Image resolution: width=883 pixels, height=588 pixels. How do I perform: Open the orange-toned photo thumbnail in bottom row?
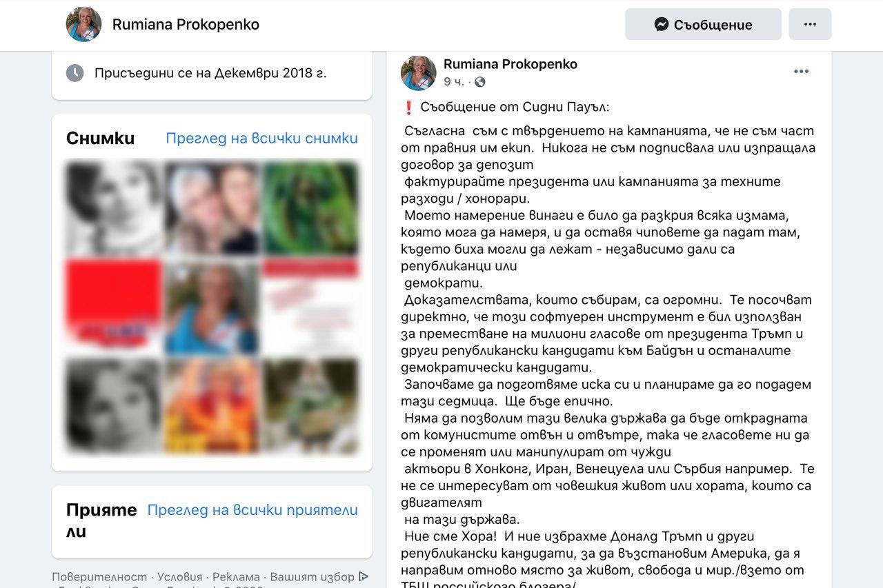pyautogui.click(x=212, y=406)
